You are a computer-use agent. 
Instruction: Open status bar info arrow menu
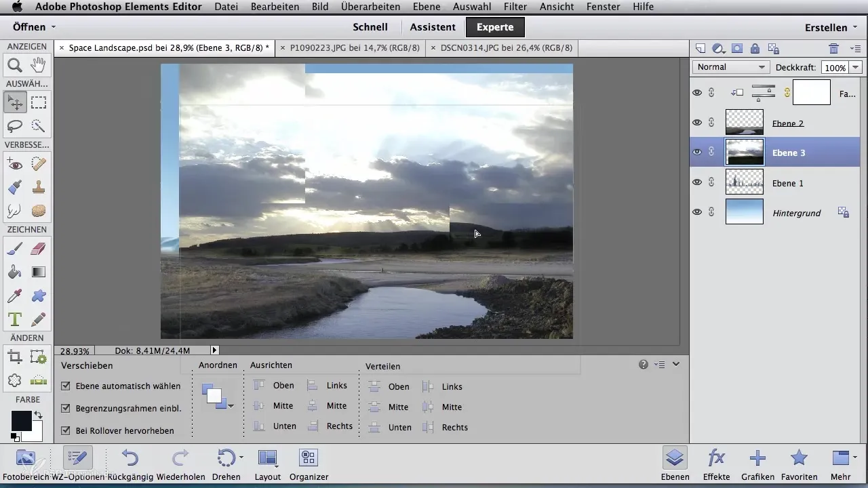215,350
